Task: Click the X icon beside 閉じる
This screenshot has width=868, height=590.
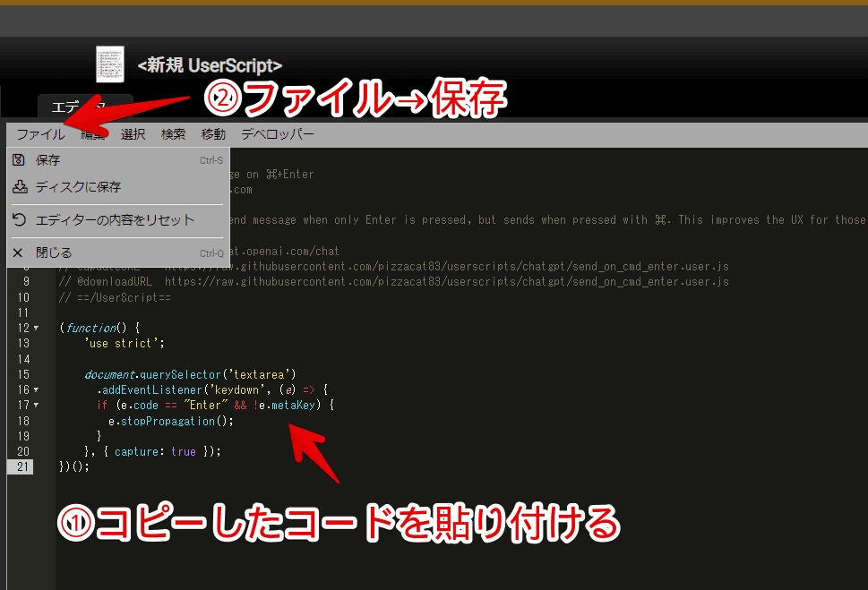Action: point(18,253)
